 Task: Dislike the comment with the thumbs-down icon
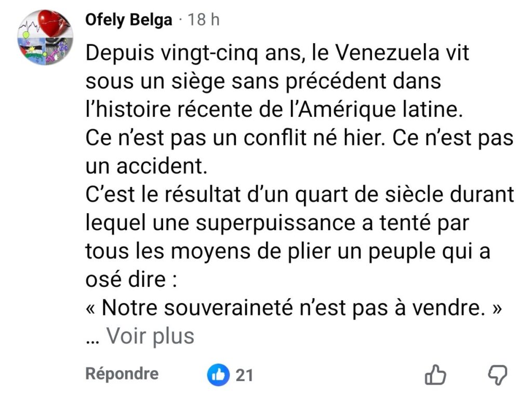click(496, 374)
